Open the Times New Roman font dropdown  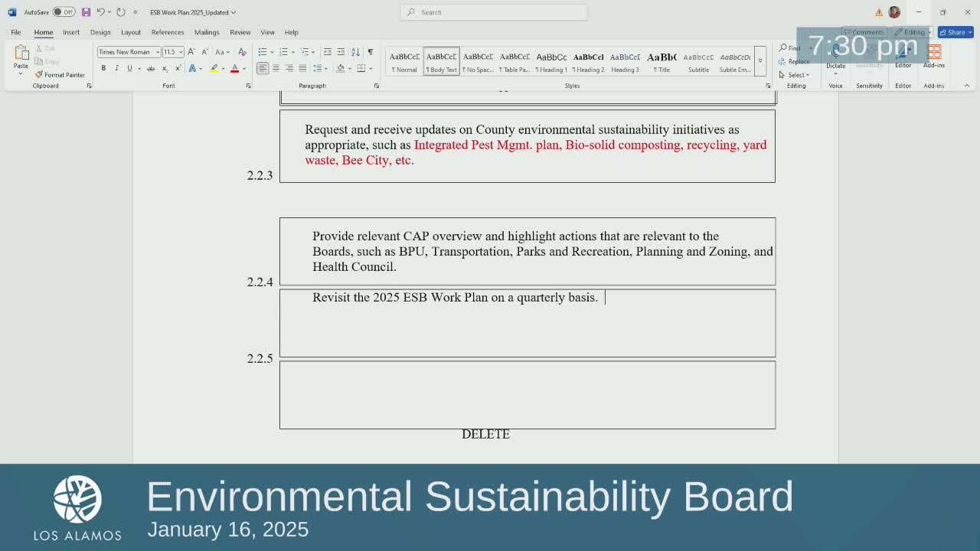pyautogui.click(x=158, y=52)
